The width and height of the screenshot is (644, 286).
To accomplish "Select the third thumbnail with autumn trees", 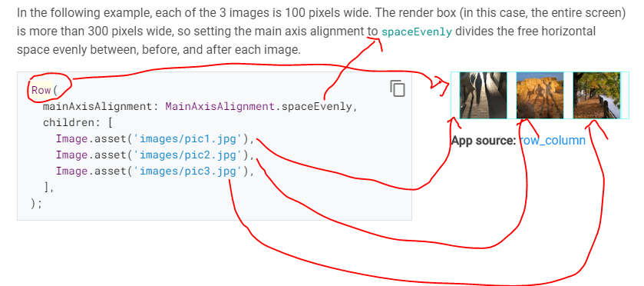I will (596, 95).
